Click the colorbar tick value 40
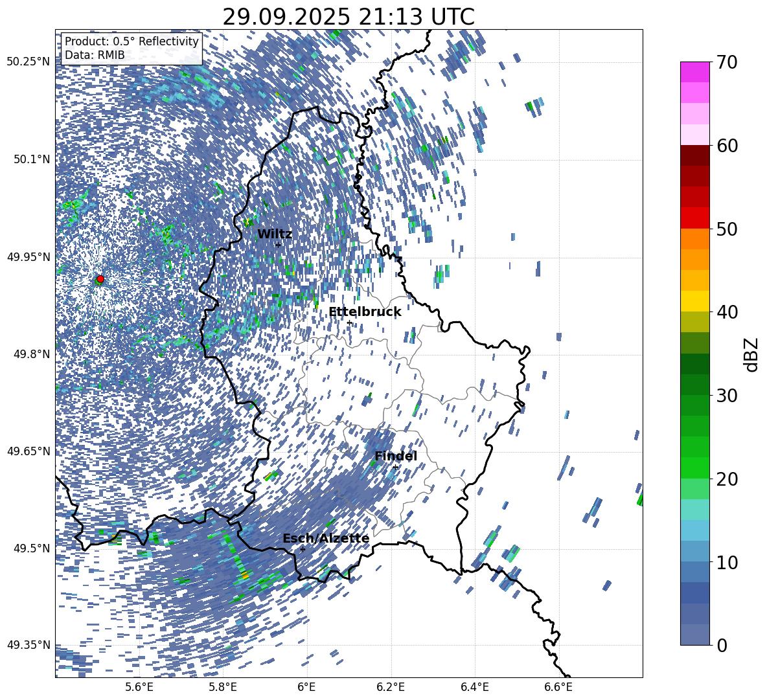Viewport: 767px width, 700px height. [727, 312]
